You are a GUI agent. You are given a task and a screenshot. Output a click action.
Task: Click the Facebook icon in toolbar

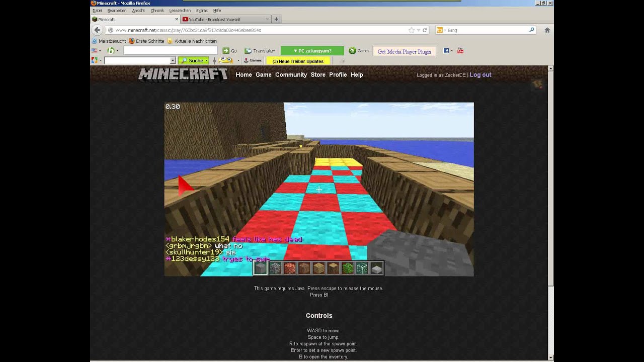[446, 51]
